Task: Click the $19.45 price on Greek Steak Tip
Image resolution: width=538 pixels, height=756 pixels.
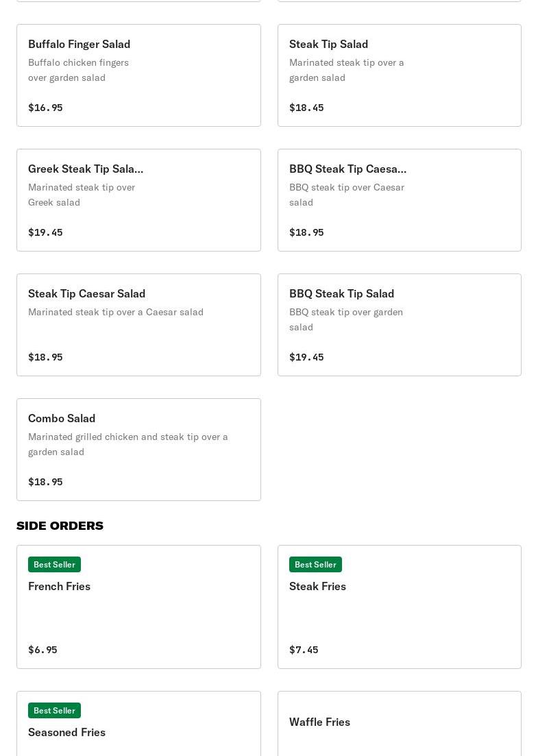Action: tap(45, 232)
